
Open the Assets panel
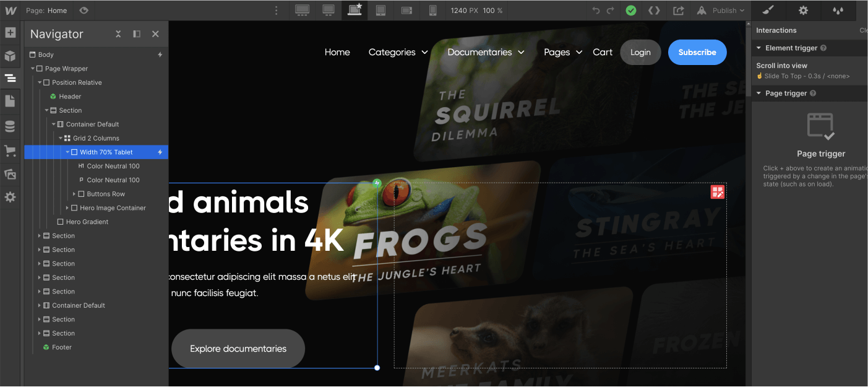coord(10,173)
